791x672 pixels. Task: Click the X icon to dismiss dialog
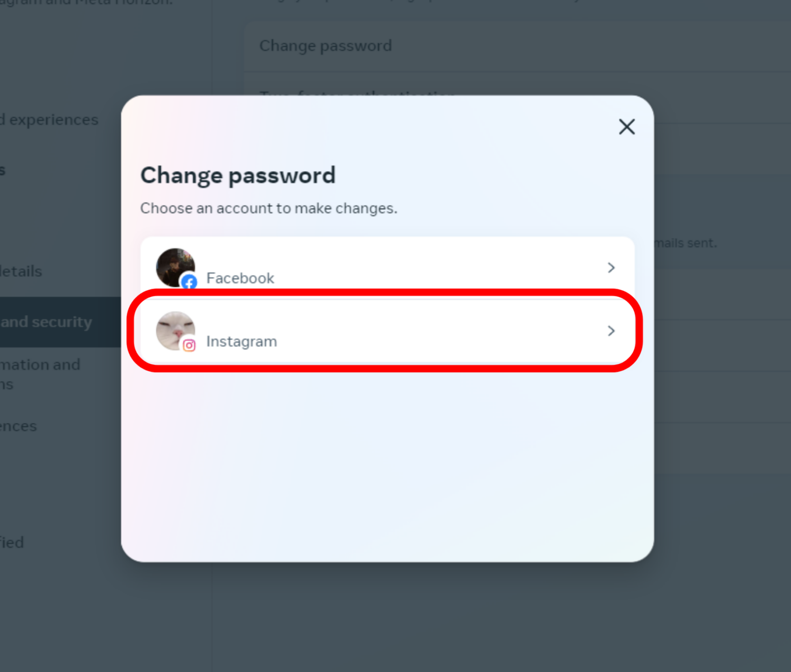[626, 126]
